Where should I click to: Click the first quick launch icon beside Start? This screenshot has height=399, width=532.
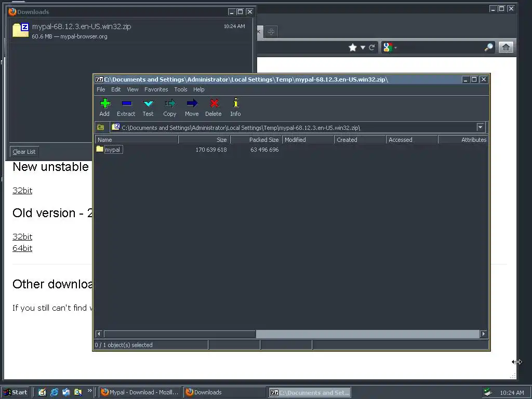point(42,392)
